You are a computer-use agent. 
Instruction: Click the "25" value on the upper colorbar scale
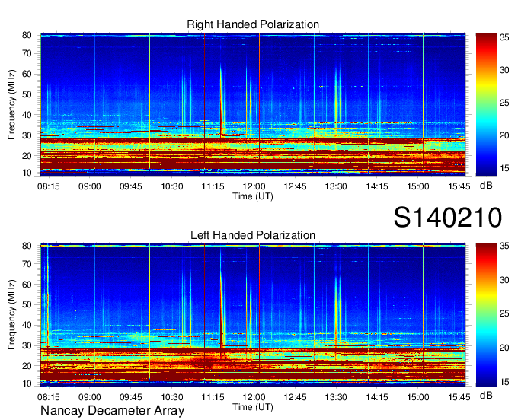pos(504,103)
